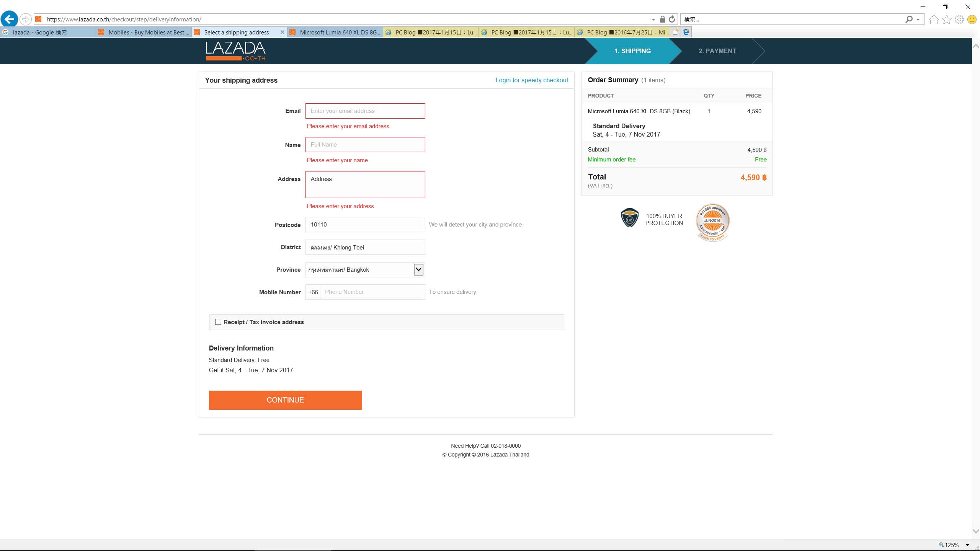
Task: Click the 'Please enter your name' error
Action: coord(337,160)
